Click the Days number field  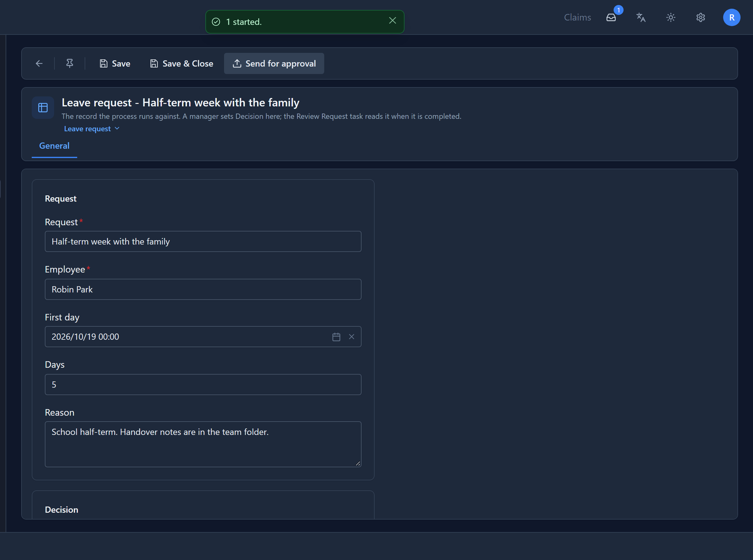203,384
